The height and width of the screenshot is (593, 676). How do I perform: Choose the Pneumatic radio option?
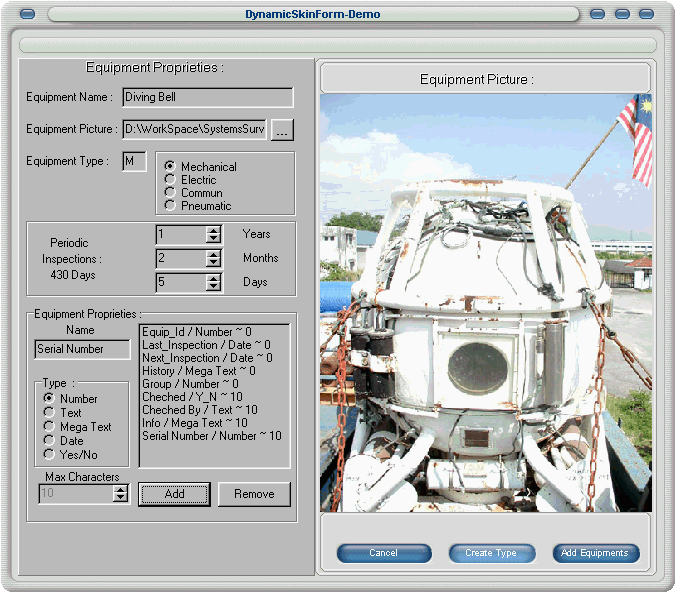pos(171,206)
